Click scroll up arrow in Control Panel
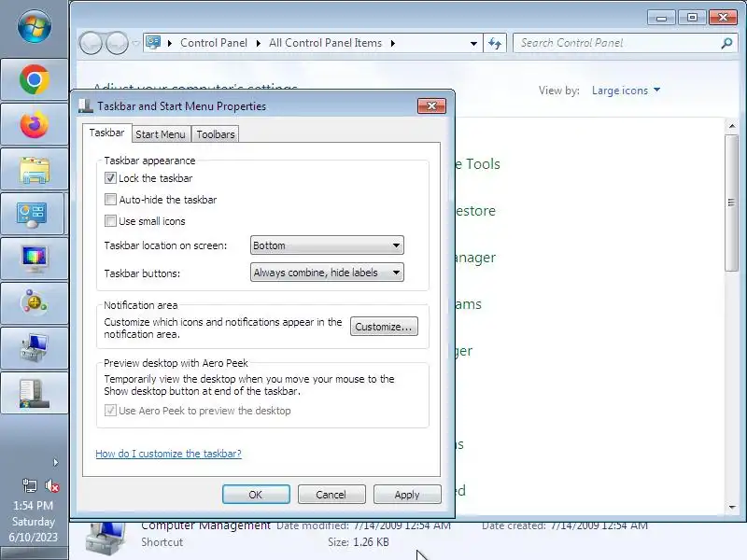 [732, 126]
